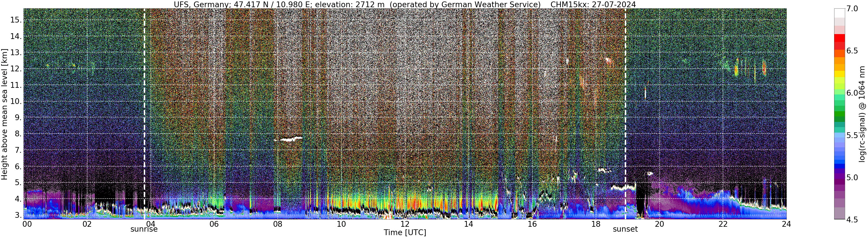868x238 pixels.
Task: Click the red vertical cloud streak after sunset at 10.5 km
Action: point(645,93)
